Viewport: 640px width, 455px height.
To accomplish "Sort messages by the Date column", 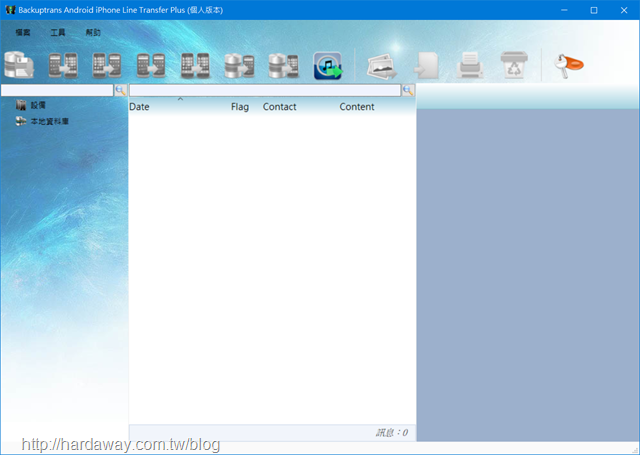I will 139,107.
